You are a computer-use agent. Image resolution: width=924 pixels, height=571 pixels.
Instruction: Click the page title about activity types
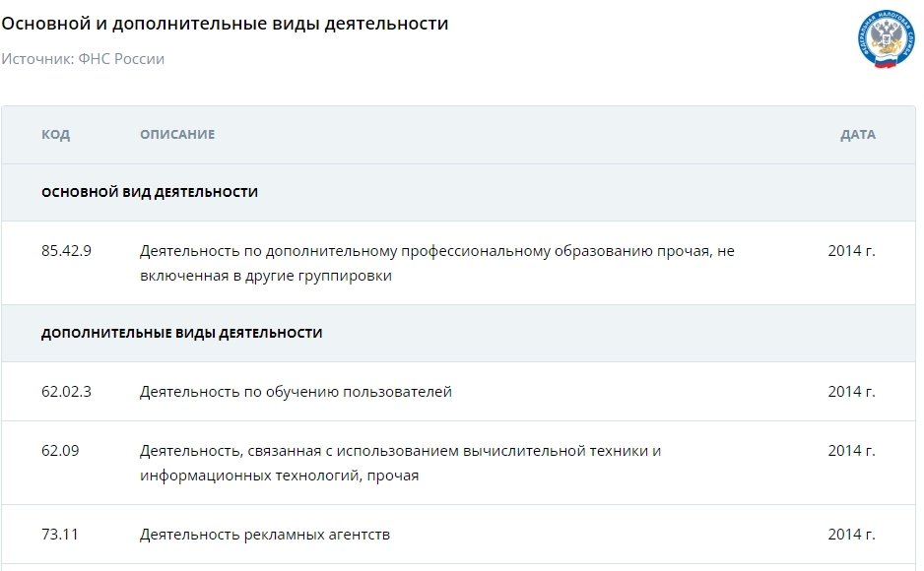tap(225, 23)
